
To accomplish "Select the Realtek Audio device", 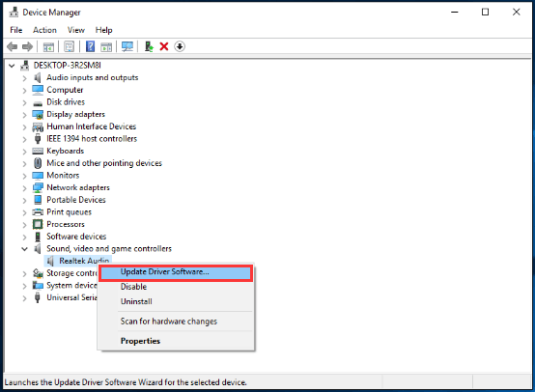I will tap(84, 261).
